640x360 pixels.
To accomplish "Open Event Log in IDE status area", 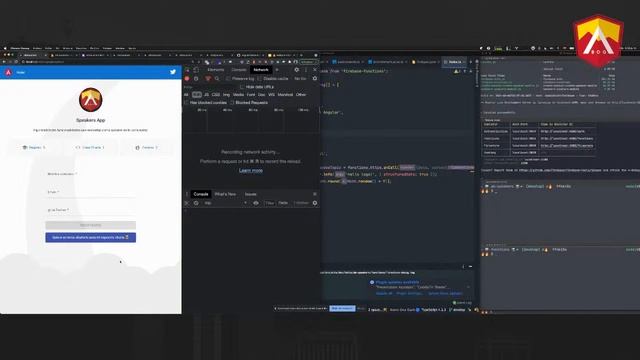I will tap(462, 303).
